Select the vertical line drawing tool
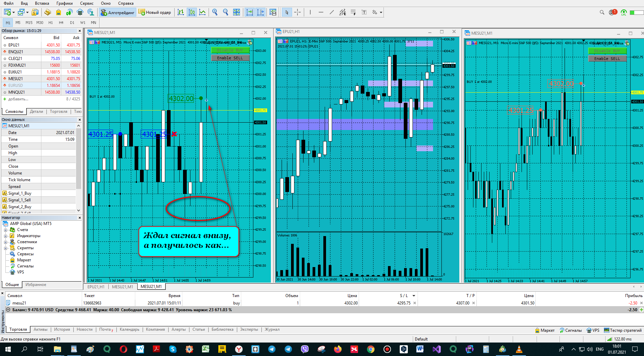This screenshot has width=644, height=356. [310, 12]
